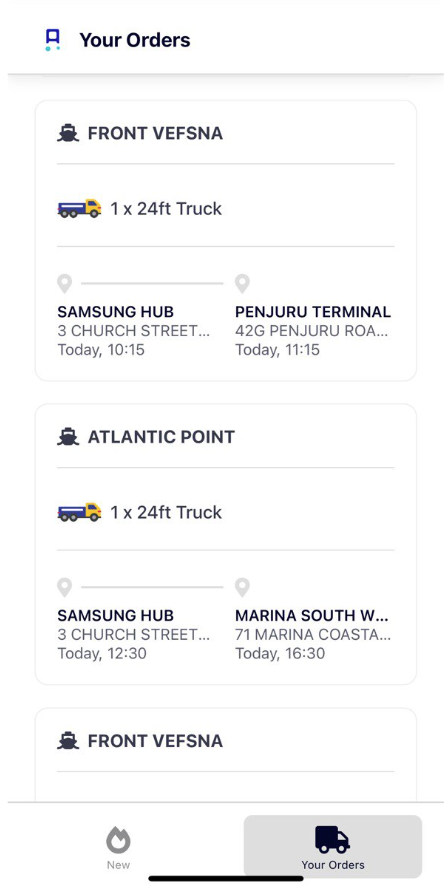Viewport: 448px width, 891px height.
Task: Click the 1 x 24ft Truck text in ATLANTIC POINT order
Action: tap(166, 513)
